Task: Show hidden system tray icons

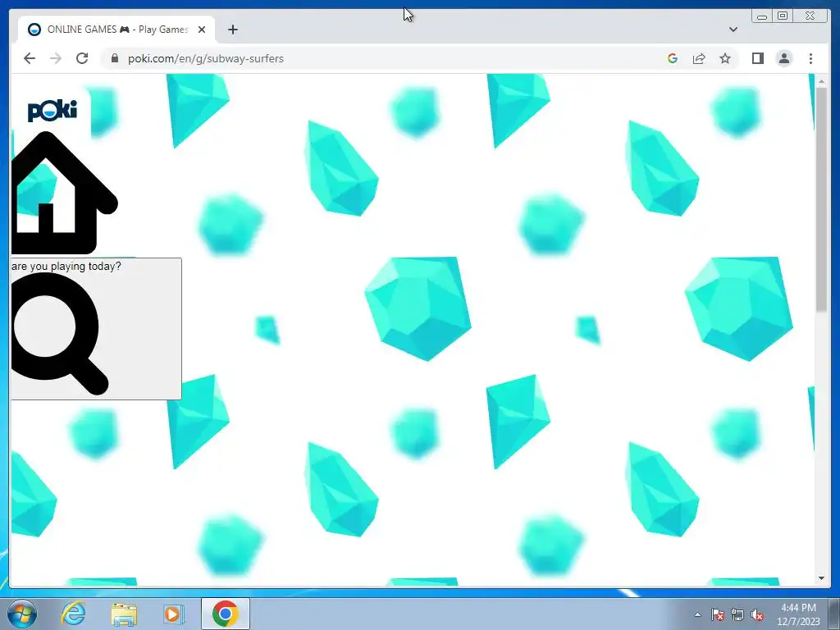Action: coord(697,614)
